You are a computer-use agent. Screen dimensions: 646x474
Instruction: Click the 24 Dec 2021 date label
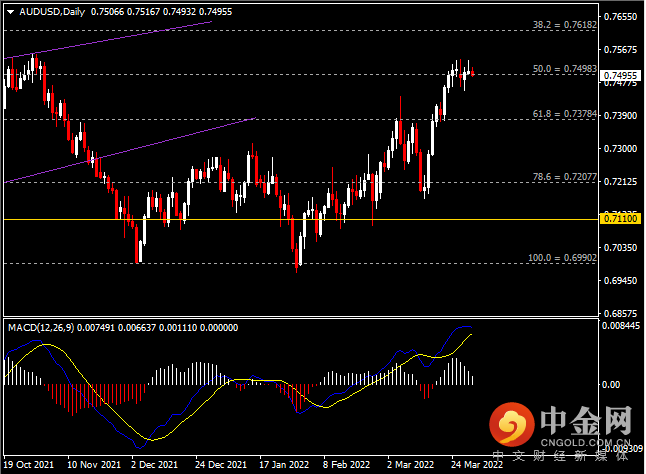(x=221, y=465)
